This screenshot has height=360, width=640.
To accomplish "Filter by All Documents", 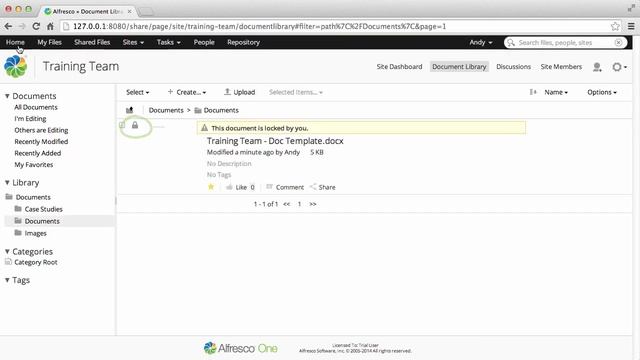I will point(36,107).
